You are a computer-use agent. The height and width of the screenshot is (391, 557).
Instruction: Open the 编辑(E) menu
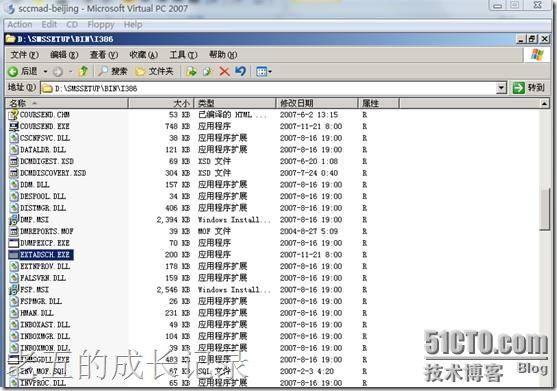64,55
